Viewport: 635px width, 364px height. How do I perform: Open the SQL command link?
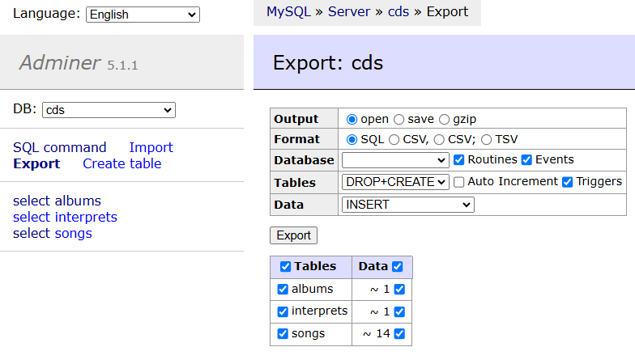point(60,147)
